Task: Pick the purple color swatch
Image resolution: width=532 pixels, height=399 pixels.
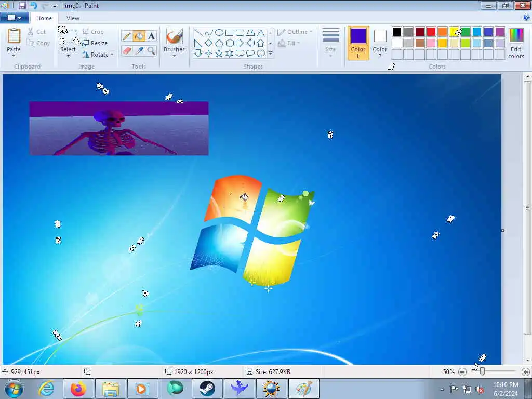Action: click(500, 32)
